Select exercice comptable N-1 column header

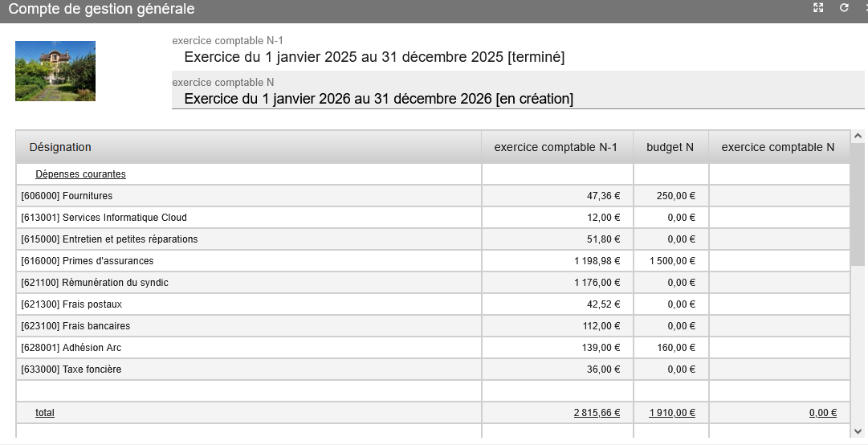pos(556,147)
